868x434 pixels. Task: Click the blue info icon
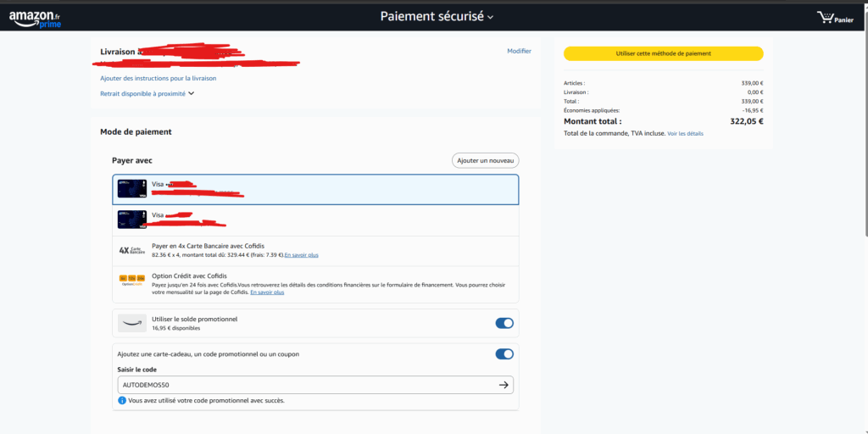point(122,400)
